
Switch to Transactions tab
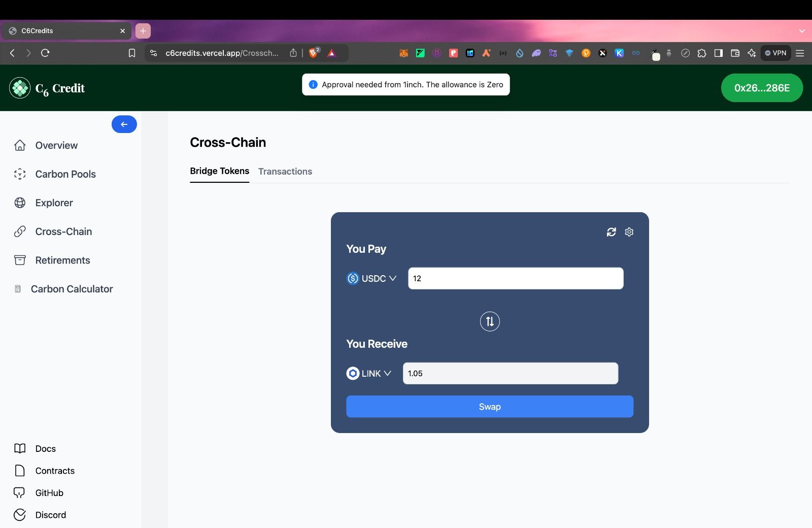click(x=285, y=172)
